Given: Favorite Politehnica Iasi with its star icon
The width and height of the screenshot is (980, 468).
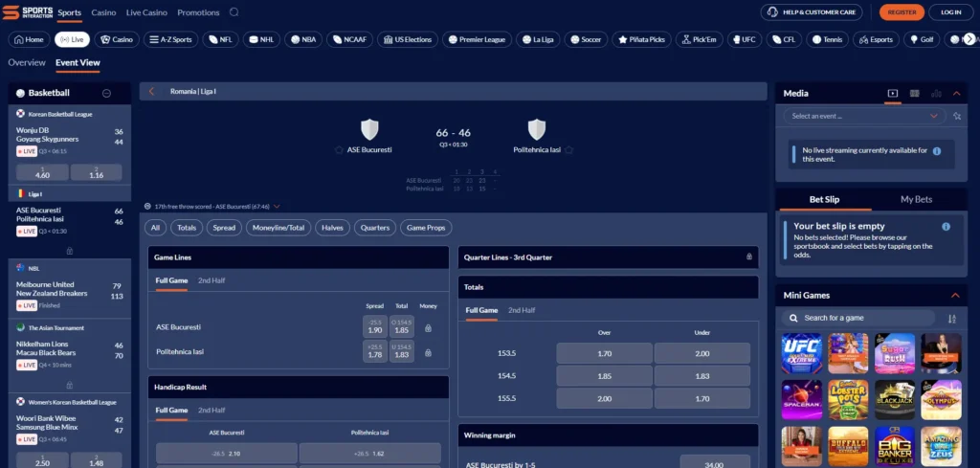Looking at the screenshot, I should point(568,150).
